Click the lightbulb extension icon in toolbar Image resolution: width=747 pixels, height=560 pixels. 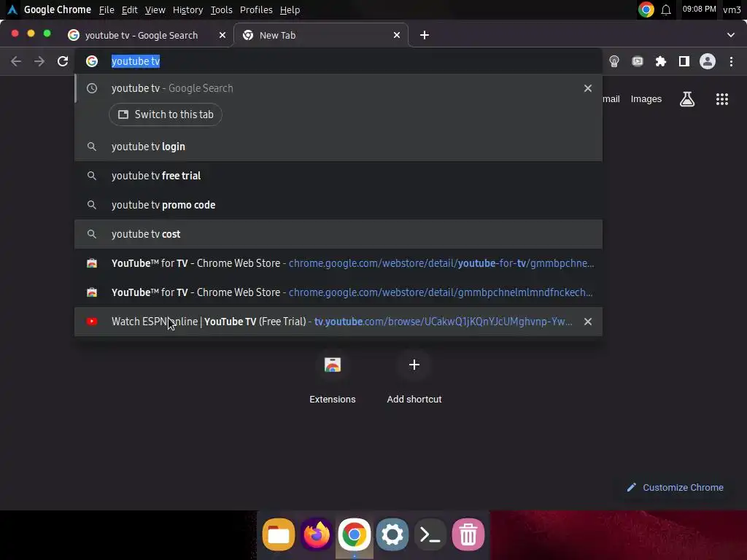click(x=614, y=61)
